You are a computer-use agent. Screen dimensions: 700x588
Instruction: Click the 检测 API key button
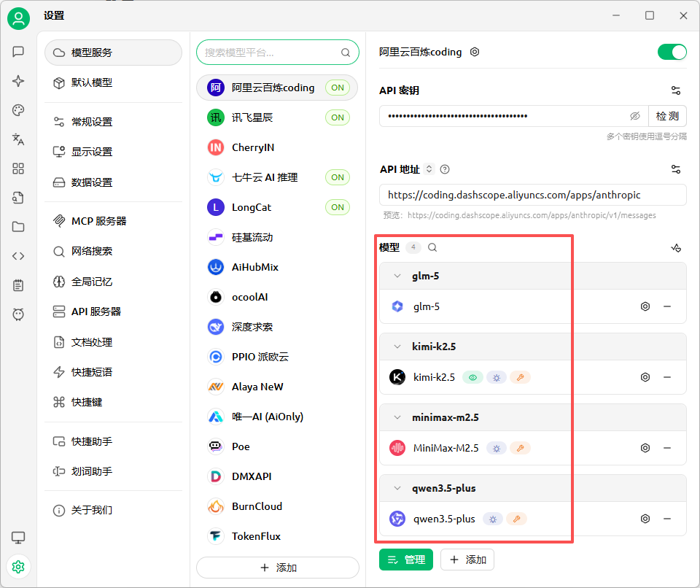point(667,116)
